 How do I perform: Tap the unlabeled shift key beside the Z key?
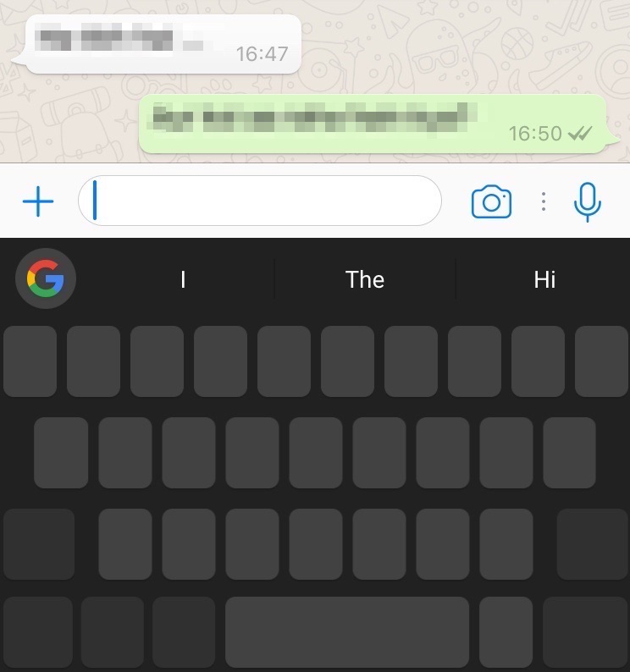click(x=39, y=544)
